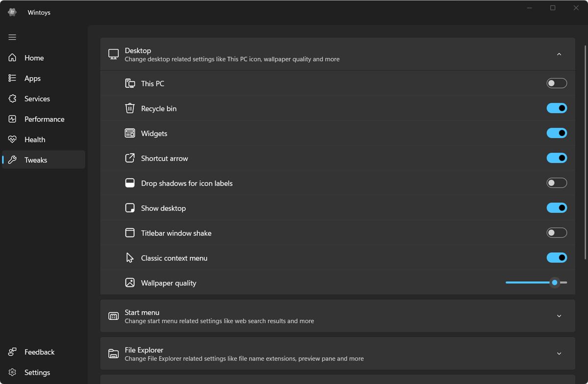The height and width of the screenshot is (384, 588).
Task: Open Settings in the sidebar
Action: pyautogui.click(x=44, y=373)
